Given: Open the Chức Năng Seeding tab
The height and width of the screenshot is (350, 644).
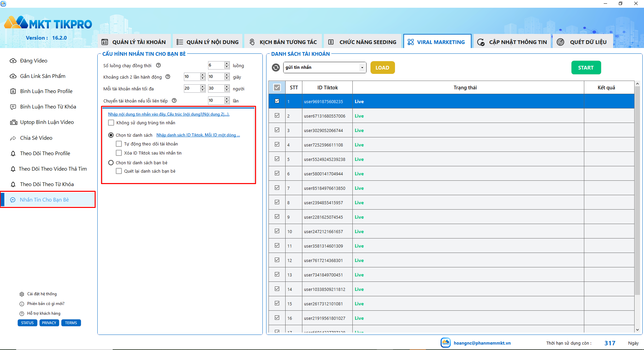Looking at the screenshot, I should tap(363, 42).
